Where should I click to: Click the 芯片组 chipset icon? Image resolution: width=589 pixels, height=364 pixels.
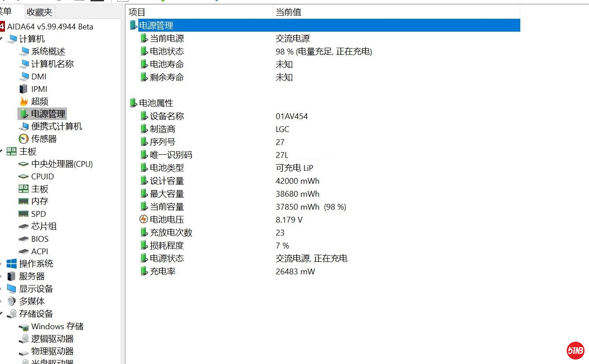coord(24,226)
